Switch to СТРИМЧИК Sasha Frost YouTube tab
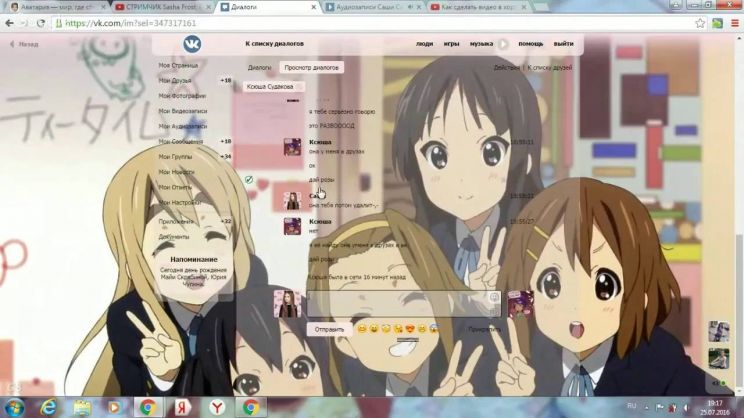The height and width of the screenshot is (418, 744). [x=160, y=7]
